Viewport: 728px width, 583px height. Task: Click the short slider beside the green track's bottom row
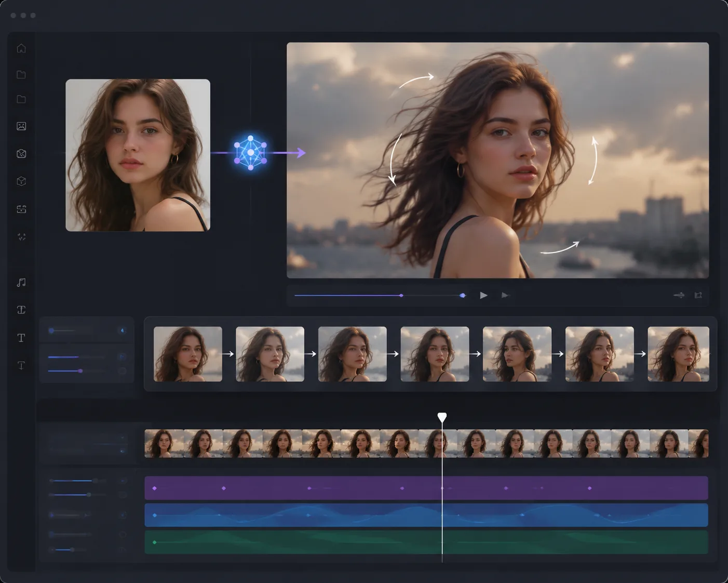[x=68, y=550]
